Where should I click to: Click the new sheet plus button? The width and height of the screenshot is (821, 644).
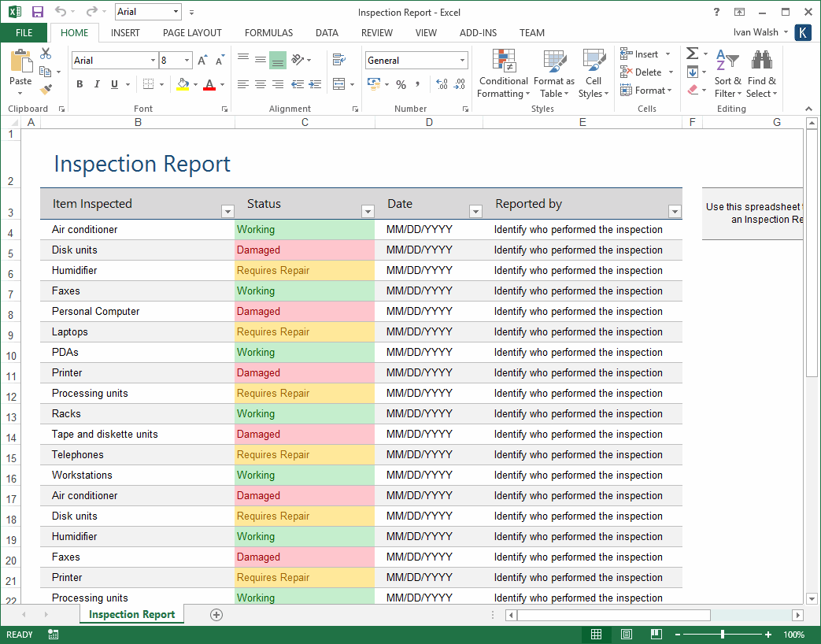point(216,616)
